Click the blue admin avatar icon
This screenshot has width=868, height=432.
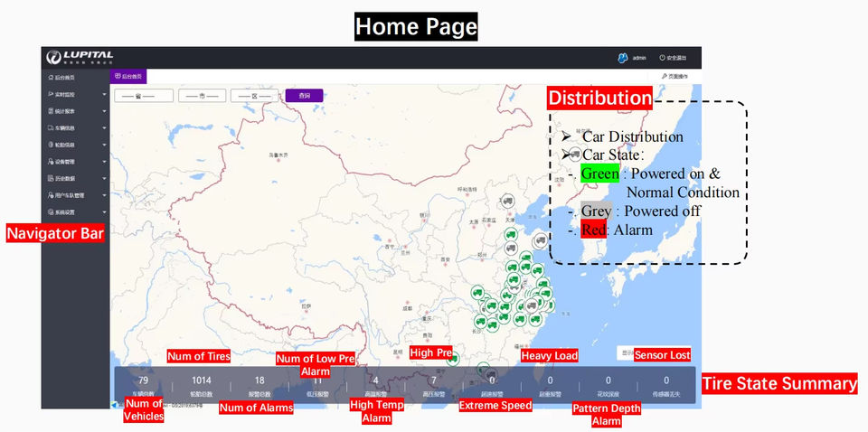(623, 58)
